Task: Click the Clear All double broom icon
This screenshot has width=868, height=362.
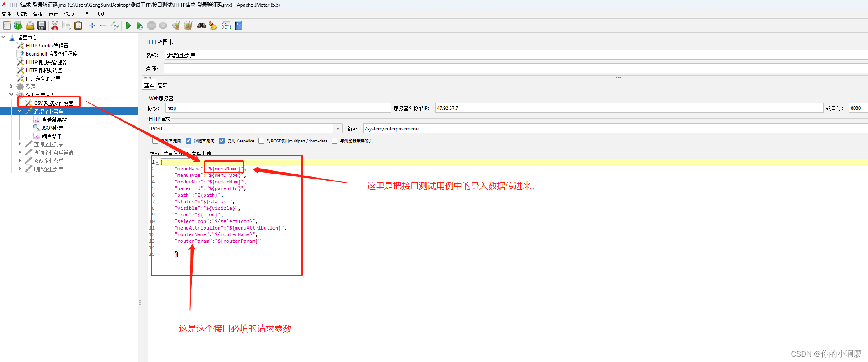Action: [188, 26]
